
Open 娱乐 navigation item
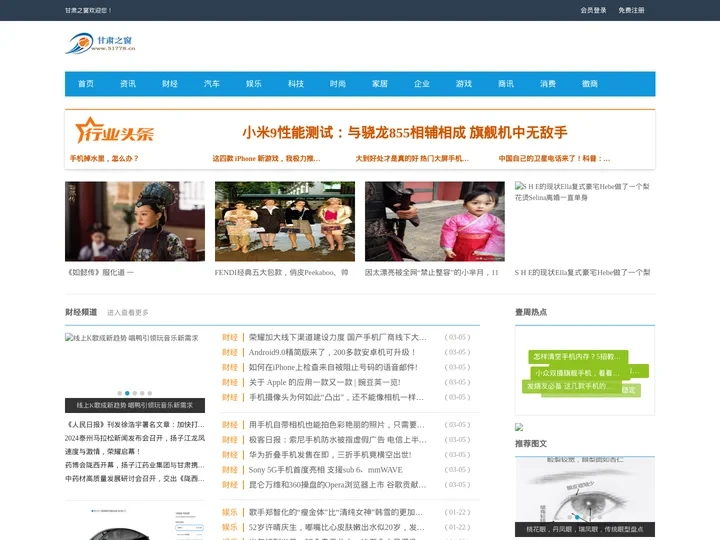pyautogui.click(x=254, y=84)
